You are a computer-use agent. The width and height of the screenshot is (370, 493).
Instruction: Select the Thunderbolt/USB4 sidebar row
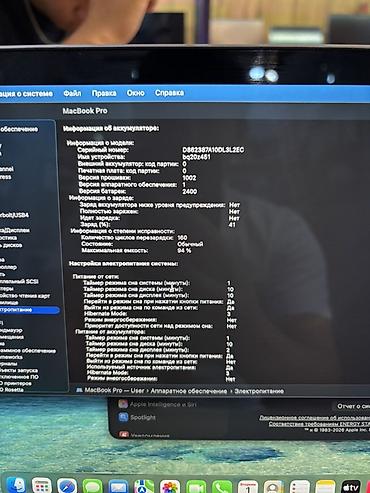(15, 215)
